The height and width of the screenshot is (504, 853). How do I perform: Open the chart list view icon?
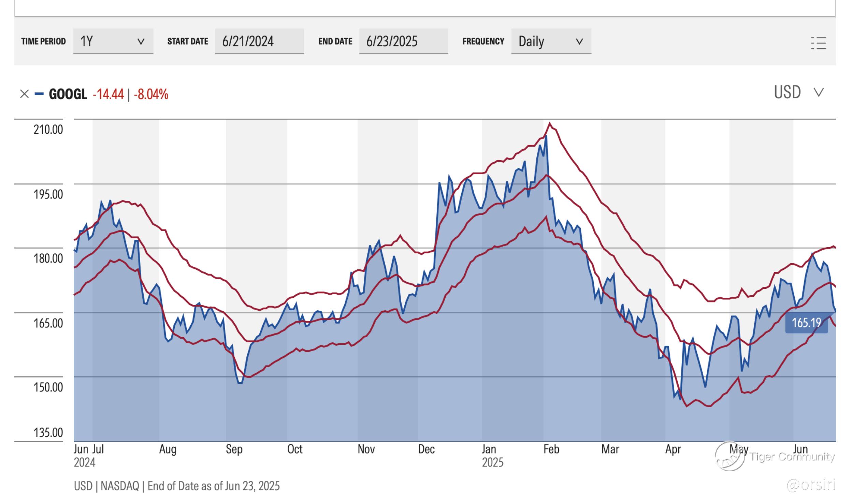click(x=818, y=43)
